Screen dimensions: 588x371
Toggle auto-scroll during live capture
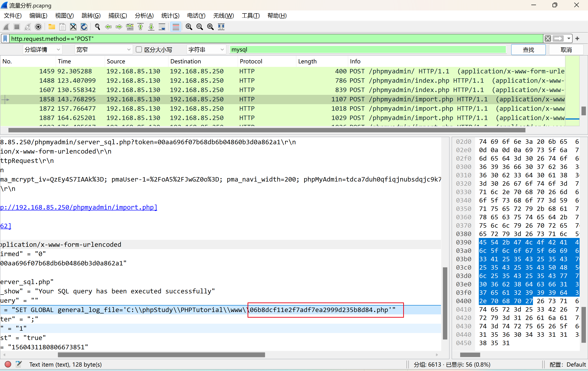point(162,27)
